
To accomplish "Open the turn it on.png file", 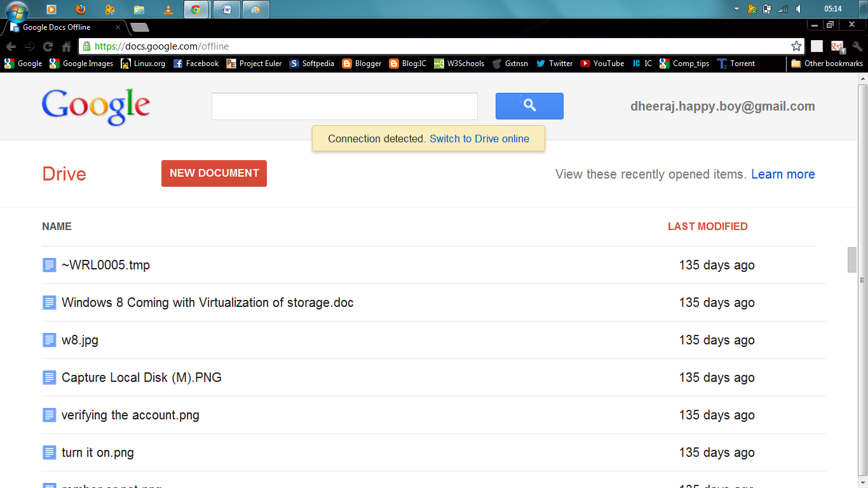I will (98, 452).
